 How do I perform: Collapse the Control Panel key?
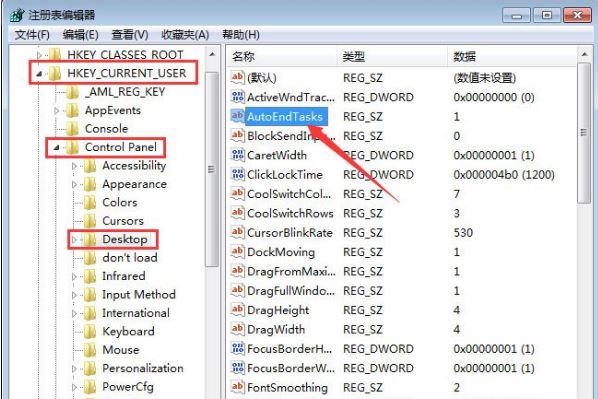(x=56, y=147)
